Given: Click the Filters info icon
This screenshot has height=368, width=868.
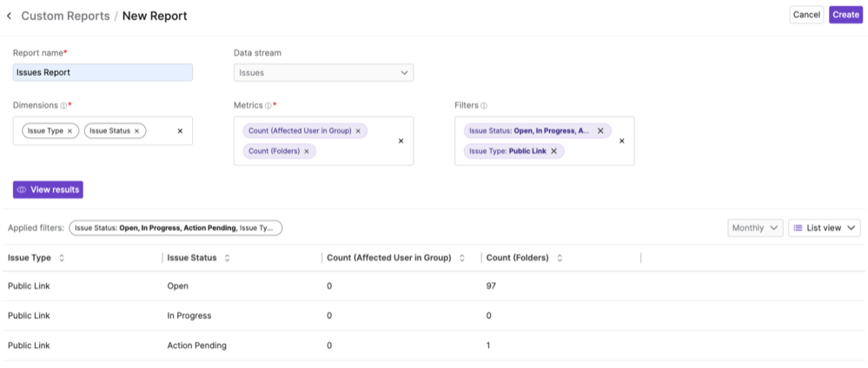Looking at the screenshot, I should coord(484,106).
